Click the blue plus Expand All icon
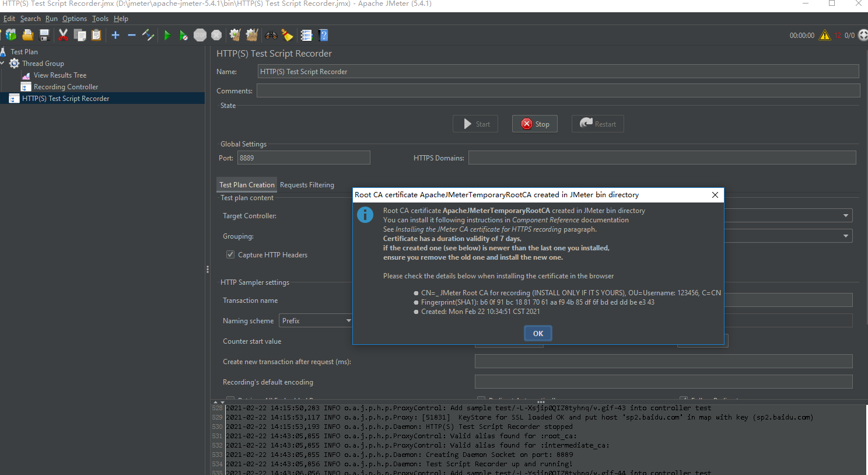 click(x=116, y=35)
